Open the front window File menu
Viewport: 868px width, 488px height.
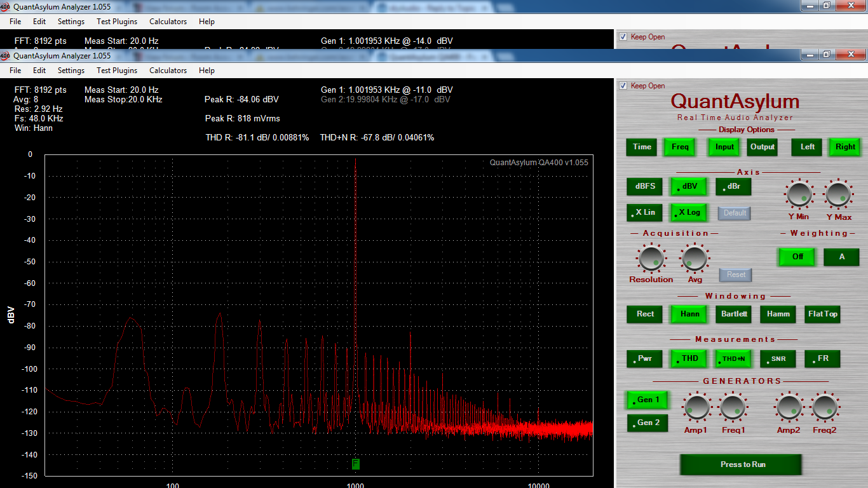tap(15, 71)
